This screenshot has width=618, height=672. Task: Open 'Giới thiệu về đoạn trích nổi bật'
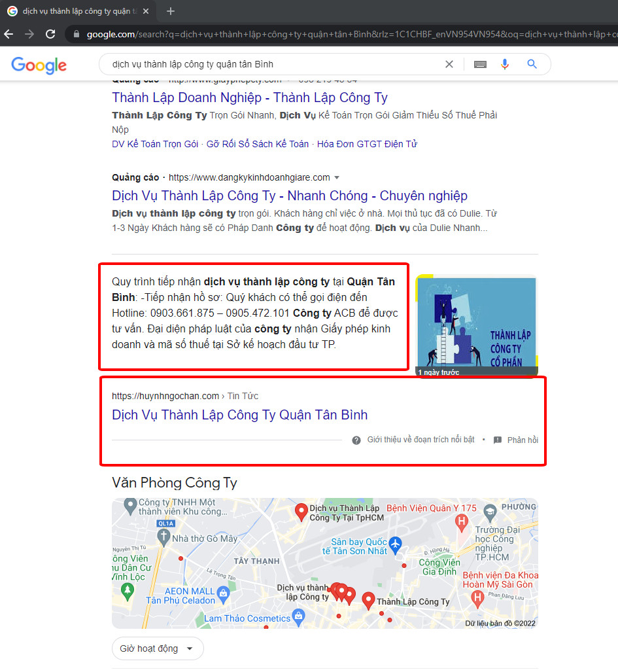(421, 440)
